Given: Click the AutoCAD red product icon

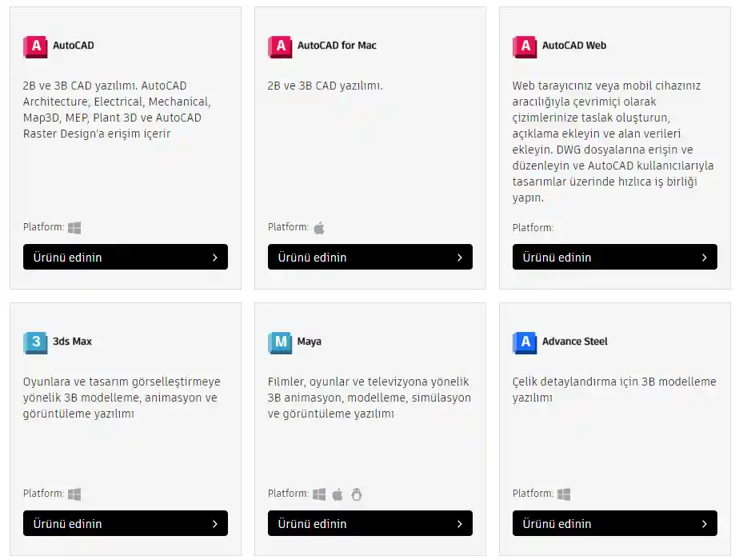Looking at the screenshot, I should point(35,46).
